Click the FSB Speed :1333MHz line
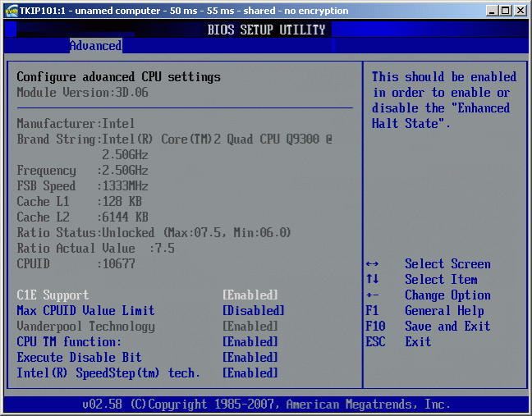The image size is (532, 416). point(82,185)
